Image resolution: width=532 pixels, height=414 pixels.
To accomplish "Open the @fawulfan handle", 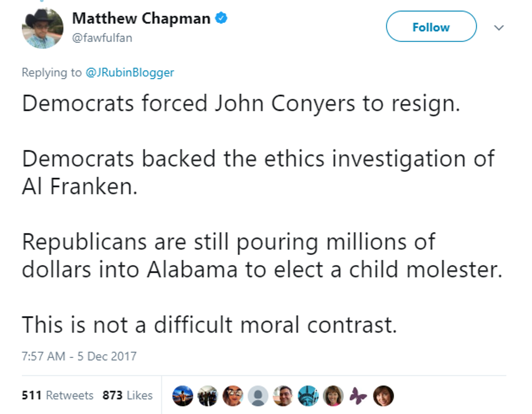I will click(102, 37).
